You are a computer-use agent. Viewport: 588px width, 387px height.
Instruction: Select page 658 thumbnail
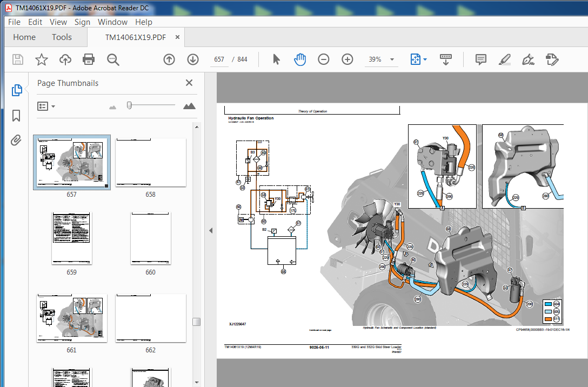pos(150,162)
